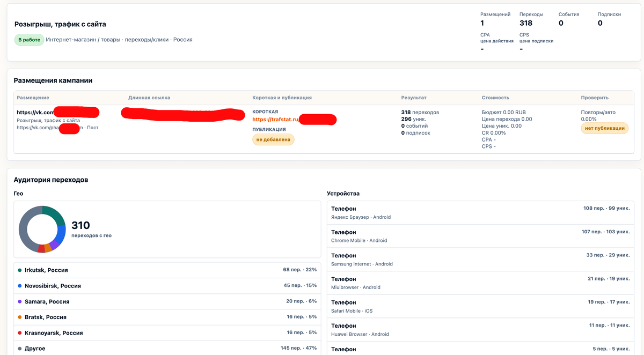Image resolution: width=644 pixels, height=355 pixels.
Task: Click the 'События 0' stat
Action: tap(569, 19)
